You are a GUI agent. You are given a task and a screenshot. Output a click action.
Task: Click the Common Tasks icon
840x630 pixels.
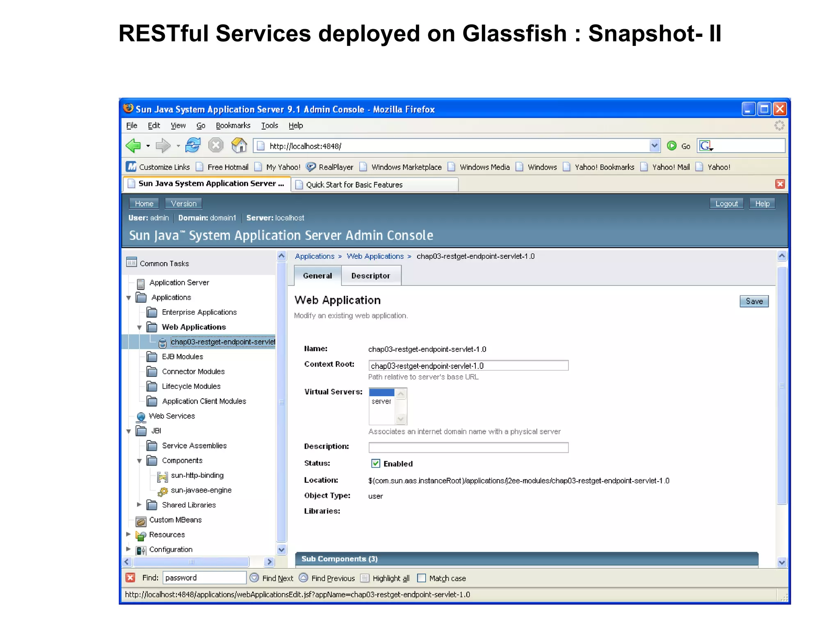[x=131, y=262]
